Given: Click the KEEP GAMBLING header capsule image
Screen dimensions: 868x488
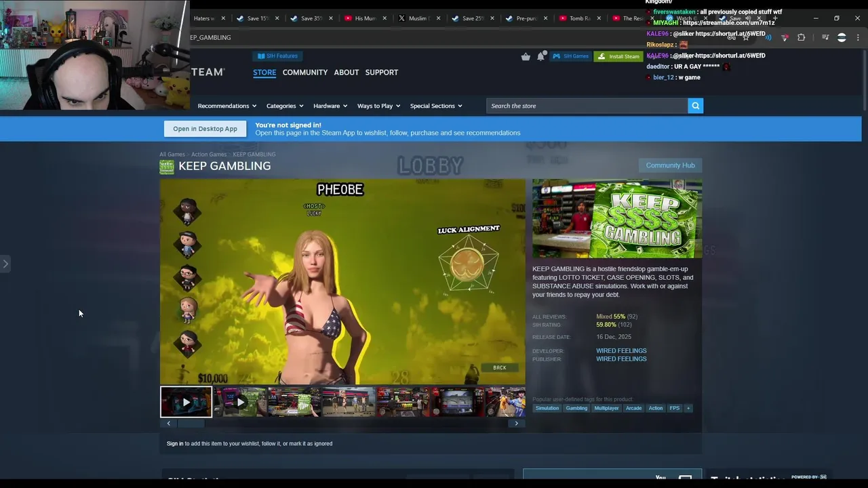Looking at the screenshot, I should tap(617, 218).
